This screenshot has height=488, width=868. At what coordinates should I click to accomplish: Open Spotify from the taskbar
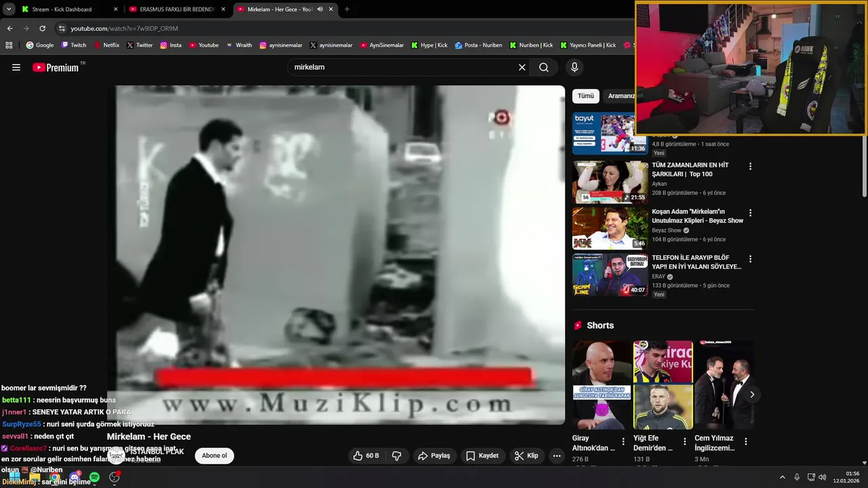94,477
